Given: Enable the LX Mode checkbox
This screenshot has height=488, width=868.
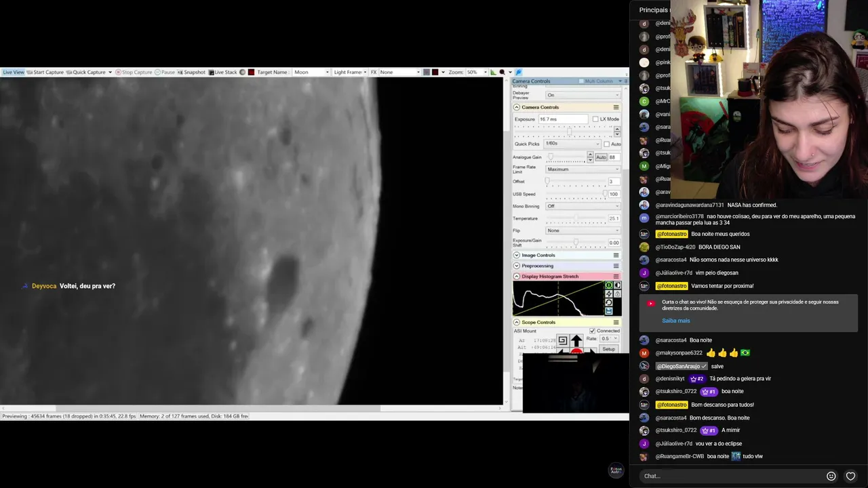Looking at the screenshot, I should (x=595, y=119).
